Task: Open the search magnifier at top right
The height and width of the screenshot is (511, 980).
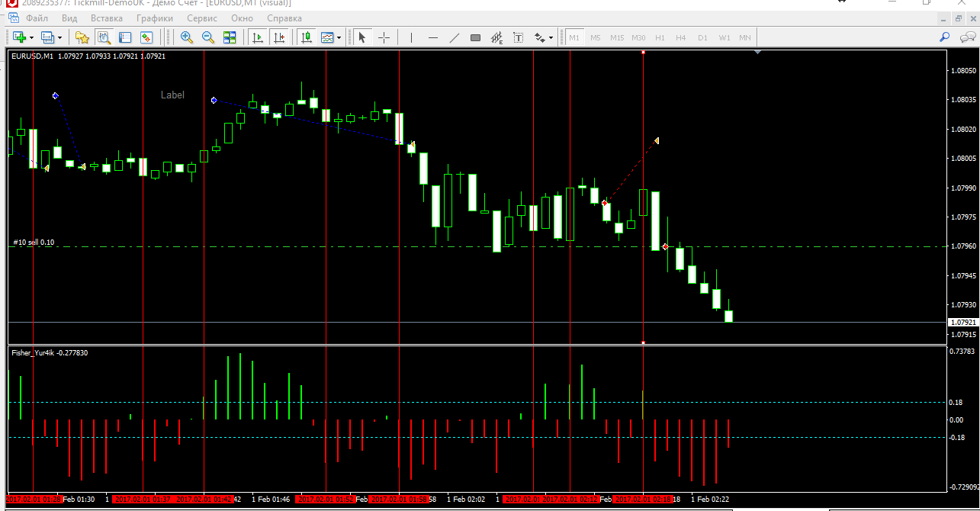Action: [x=944, y=37]
